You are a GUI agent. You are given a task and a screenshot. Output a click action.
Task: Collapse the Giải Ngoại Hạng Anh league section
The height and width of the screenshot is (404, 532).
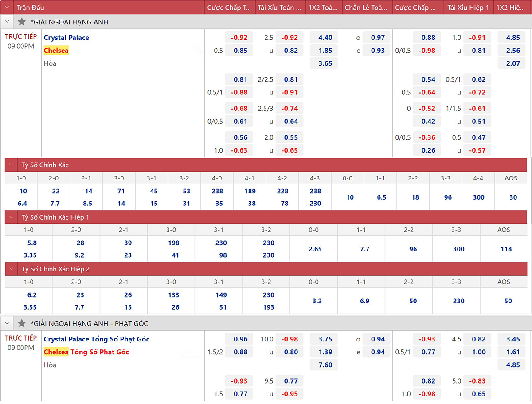click(x=7, y=22)
